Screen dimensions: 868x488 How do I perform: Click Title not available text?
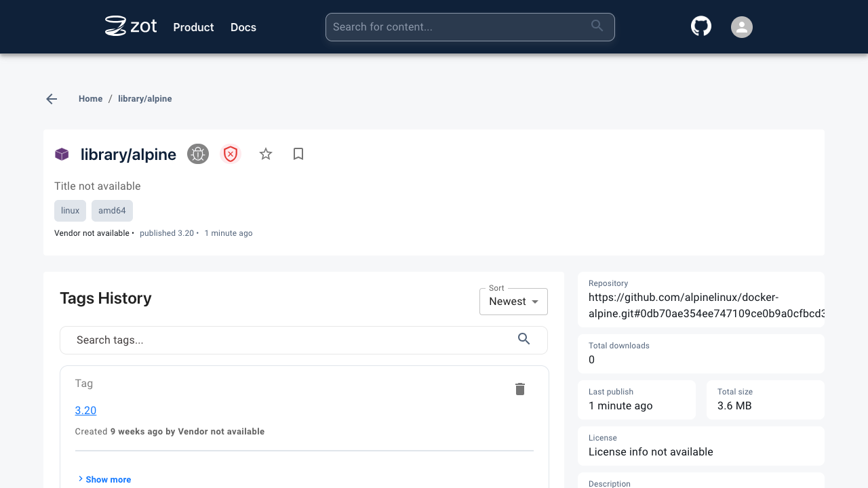point(98,186)
